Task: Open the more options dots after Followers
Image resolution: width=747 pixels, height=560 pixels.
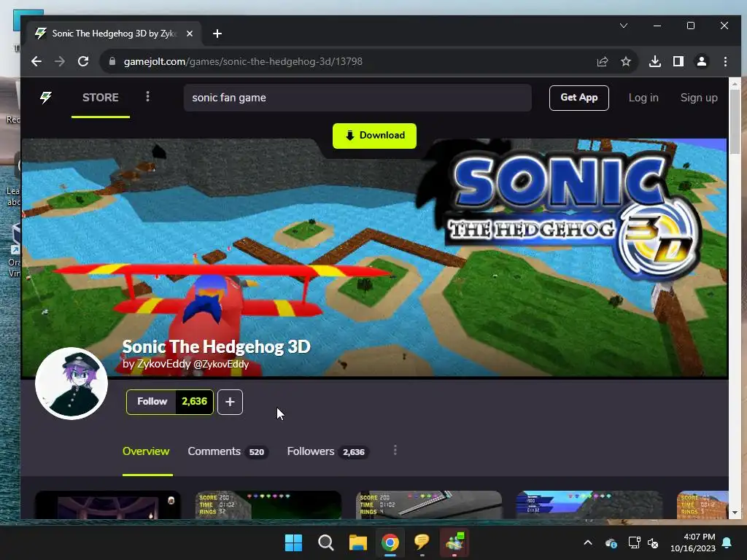Action: coord(395,451)
